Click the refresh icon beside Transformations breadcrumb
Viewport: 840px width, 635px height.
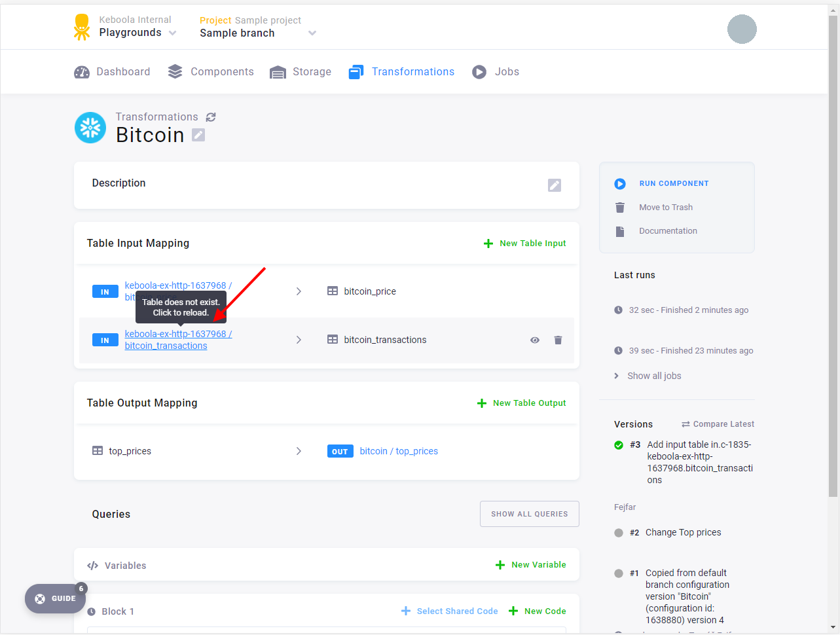point(211,117)
